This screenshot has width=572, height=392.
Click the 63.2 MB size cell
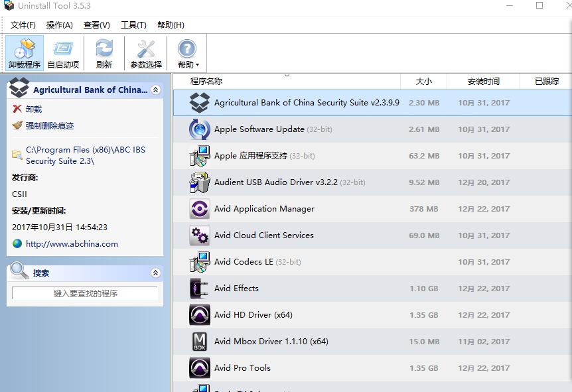[x=424, y=156]
